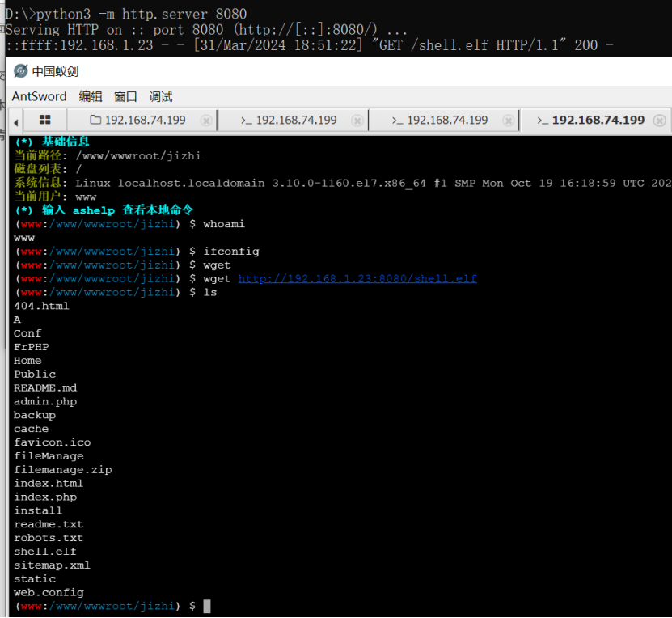Click the 磁盘列表 line
Screen dimensions: 672x618
[48, 169]
